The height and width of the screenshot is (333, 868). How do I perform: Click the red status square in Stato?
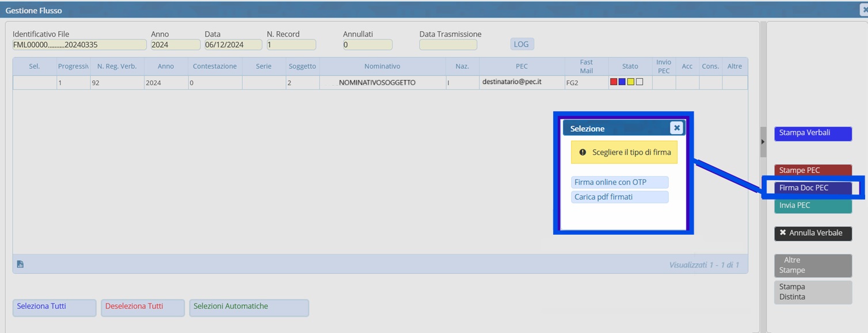pyautogui.click(x=614, y=82)
